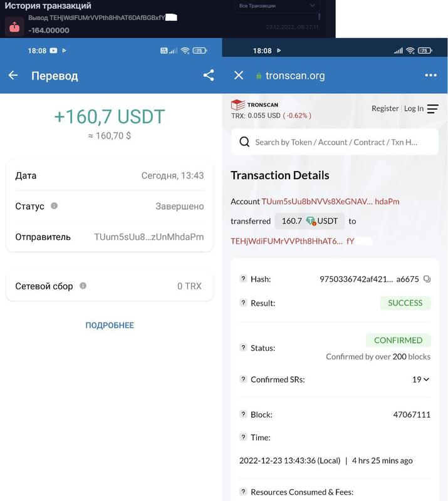Image resolution: width=448 pixels, height=501 pixels.
Task: Tap the info icon next to Сетевой сбор
Action: [x=83, y=286]
